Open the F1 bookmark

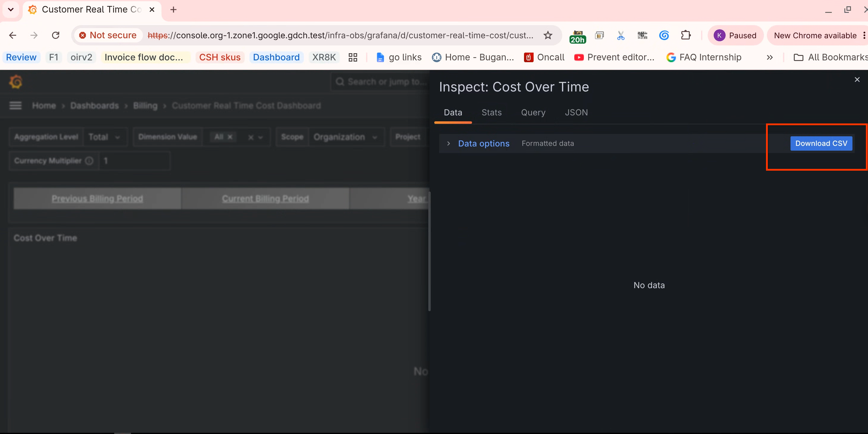[x=54, y=57]
